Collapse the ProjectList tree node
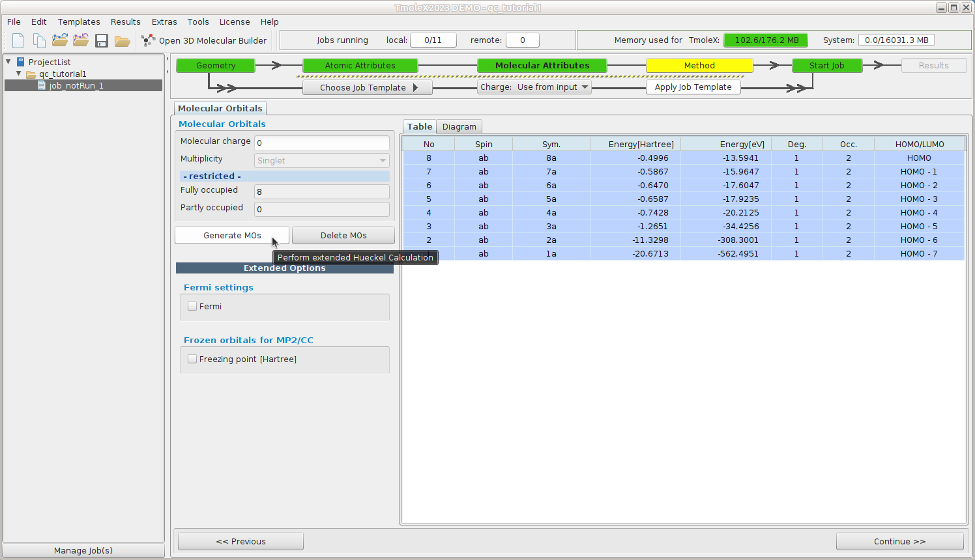This screenshot has width=975, height=560. click(8, 62)
